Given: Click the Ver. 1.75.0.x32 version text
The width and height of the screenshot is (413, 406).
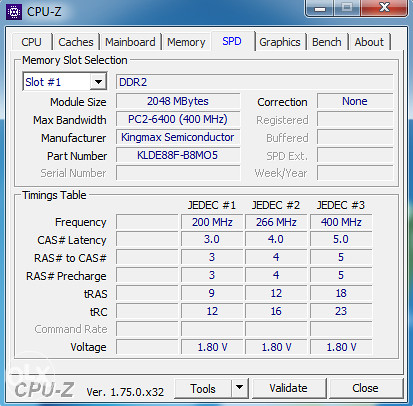Looking at the screenshot, I should click(125, 392).
